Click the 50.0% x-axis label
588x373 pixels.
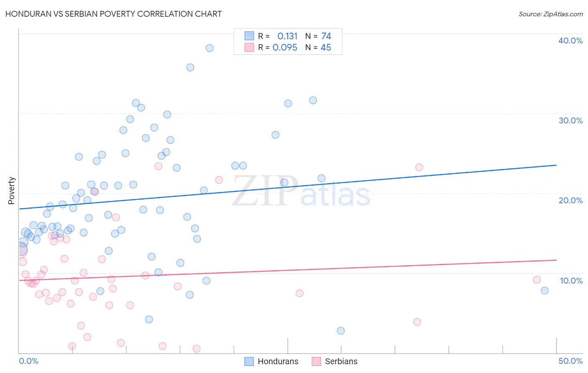[x=570, y=361]
